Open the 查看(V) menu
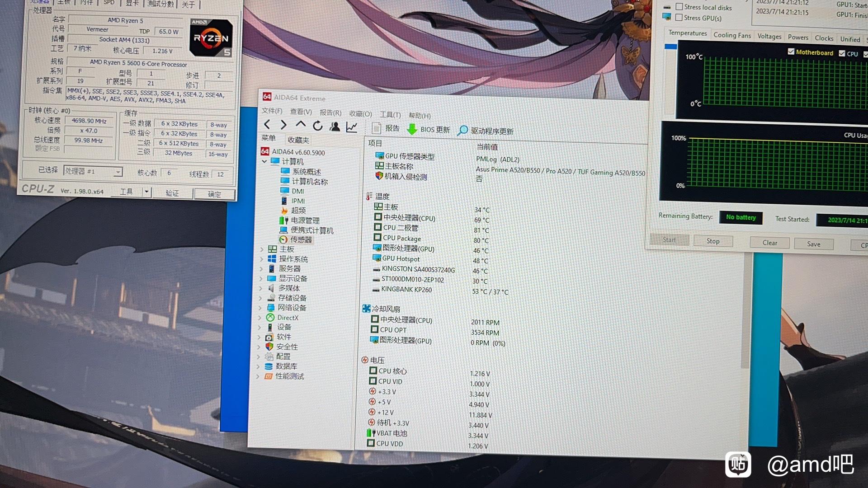The height and width of the screenshot is (488, 868). pyautogui.click(x=301, y=112)
